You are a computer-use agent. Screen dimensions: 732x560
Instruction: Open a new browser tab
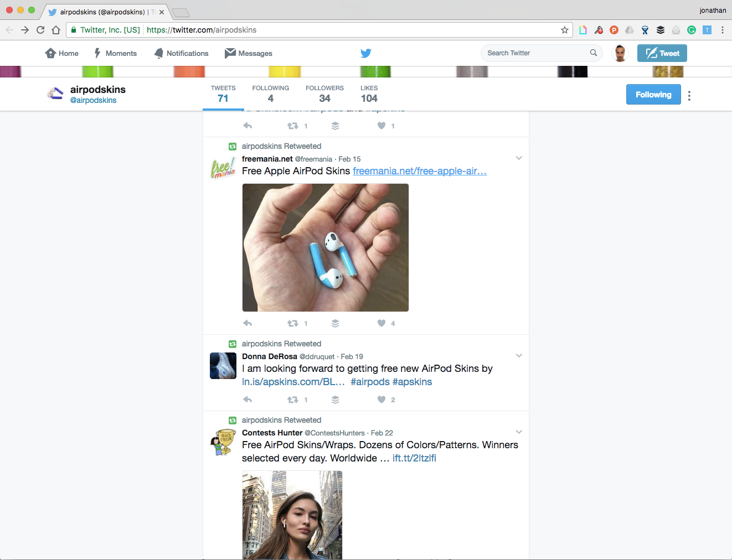[x=181, y=13]
